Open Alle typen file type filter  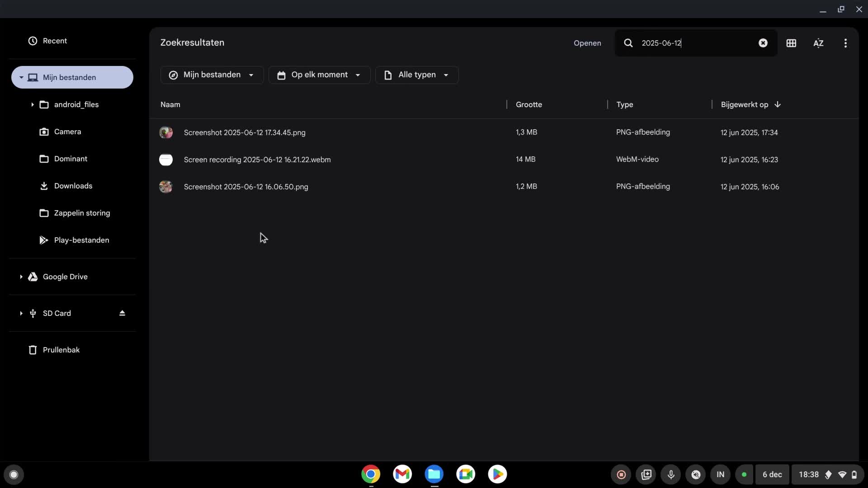click(416, 75)
